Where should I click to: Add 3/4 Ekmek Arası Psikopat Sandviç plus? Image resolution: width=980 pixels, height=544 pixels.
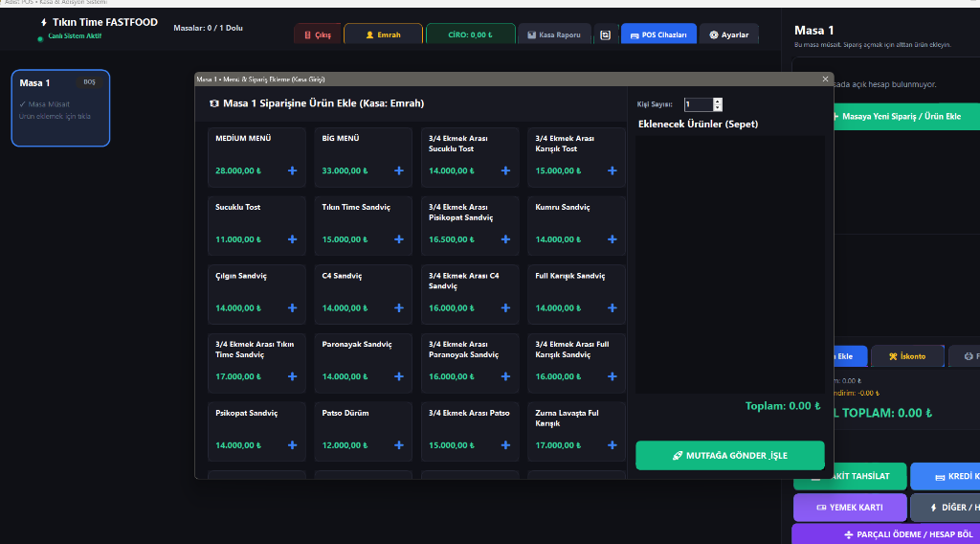tap(505, 239)
